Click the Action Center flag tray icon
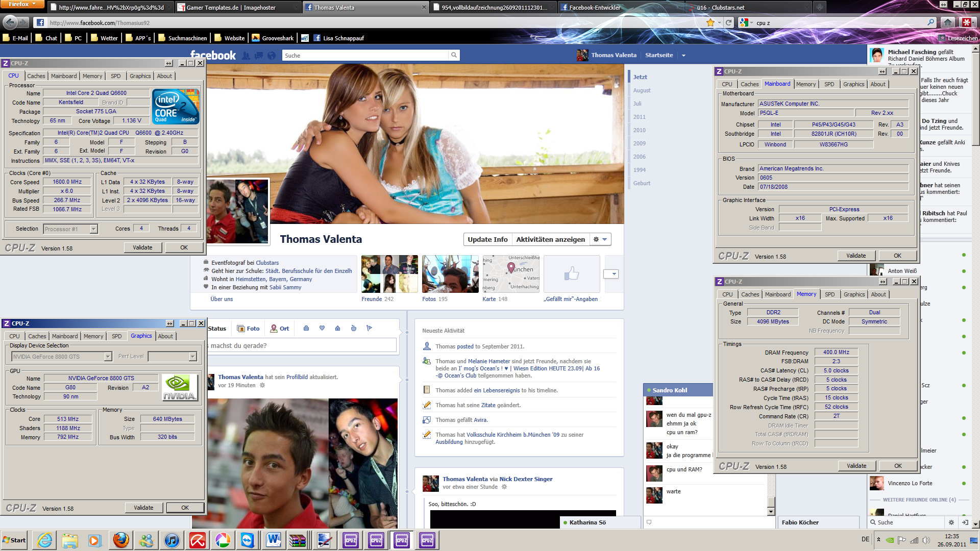The height and width of the screenshot is (551, 980). tap(902, 540)
